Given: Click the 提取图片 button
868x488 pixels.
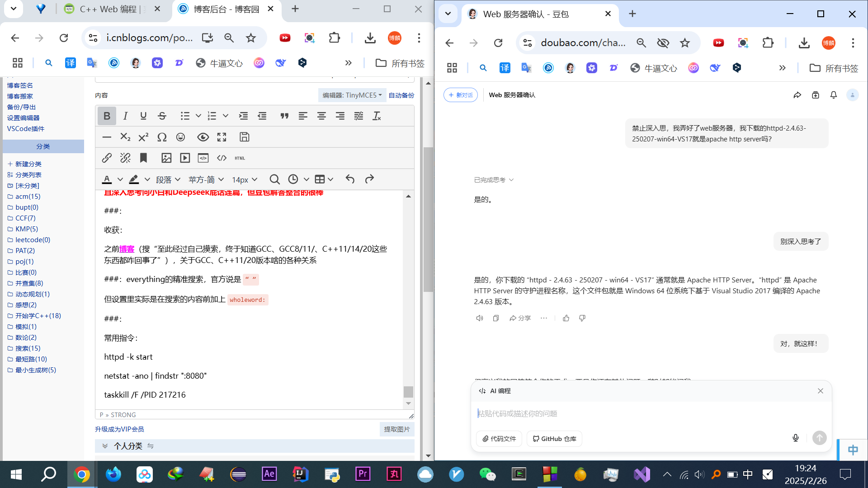Looking at the screenshot, I should tap(396, 429).
